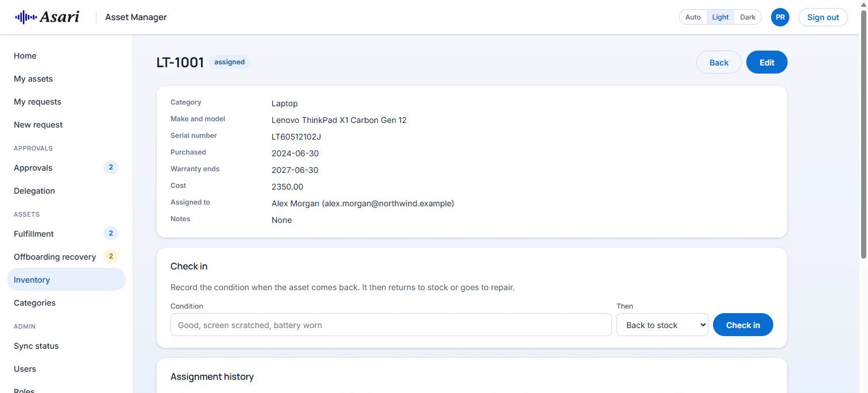This screenshot has width=868, height=393.
Task: Open Offboarding recovery page
Action: click(66, 257)
